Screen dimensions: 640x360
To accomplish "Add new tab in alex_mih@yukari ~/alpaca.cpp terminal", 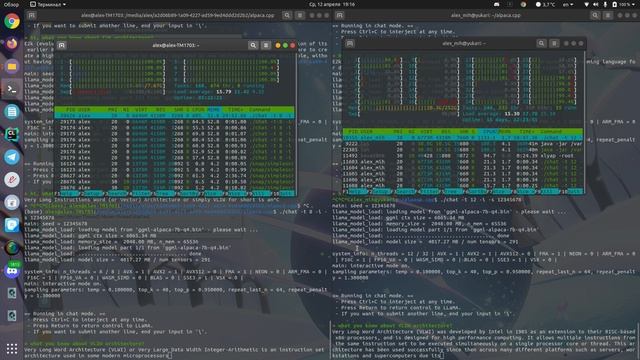I will pos(340,15).
